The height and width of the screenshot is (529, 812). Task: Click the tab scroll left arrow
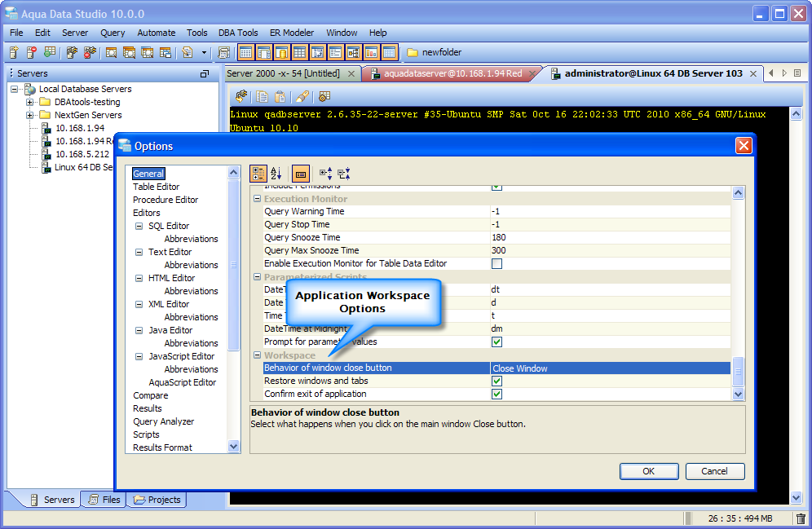pos(771,73)
